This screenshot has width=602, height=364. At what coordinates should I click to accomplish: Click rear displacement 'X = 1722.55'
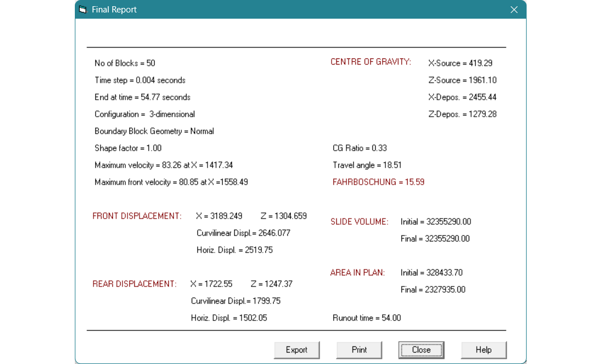click(x=211, y=284)
